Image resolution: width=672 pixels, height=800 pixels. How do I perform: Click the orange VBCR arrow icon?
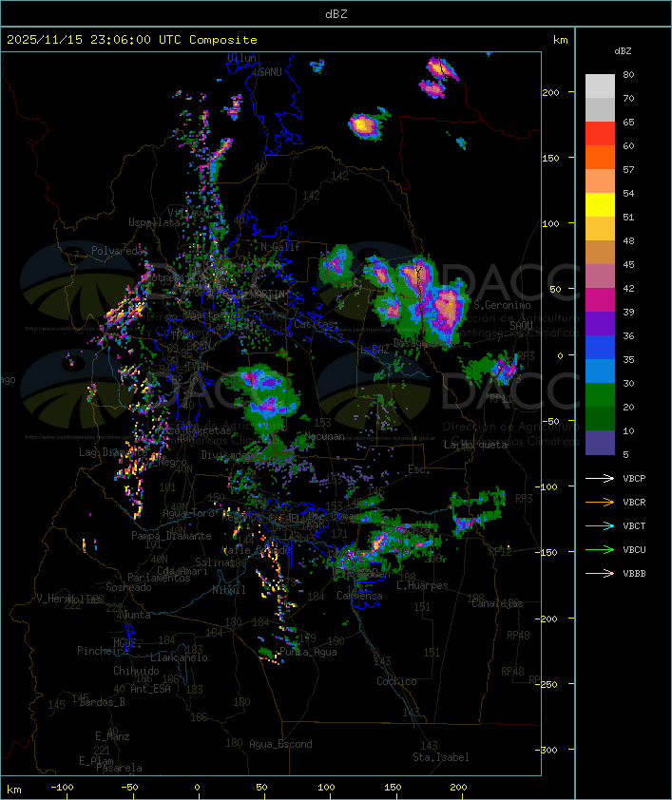(600, 502)
